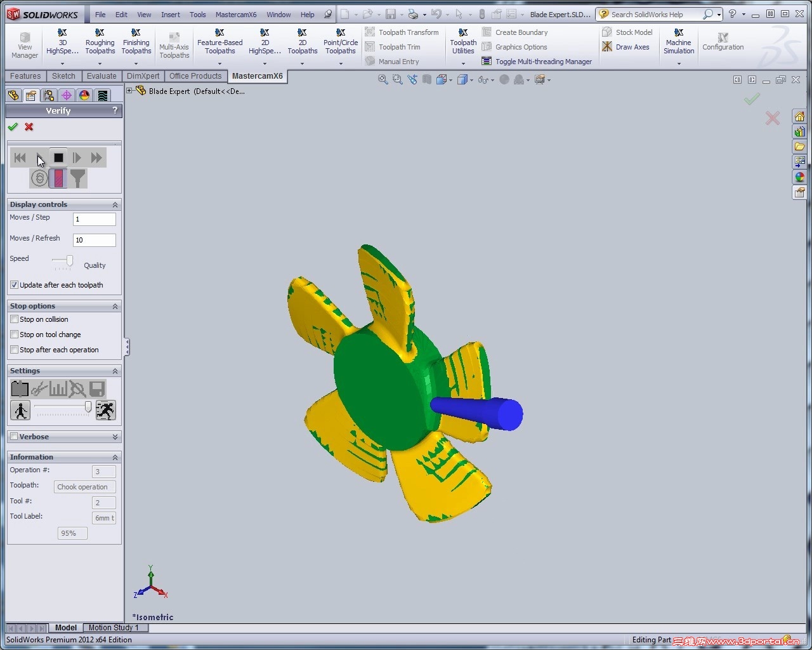Select the turbo spiral simulation mode icon
812x650 pixels.
click(39, 178)
